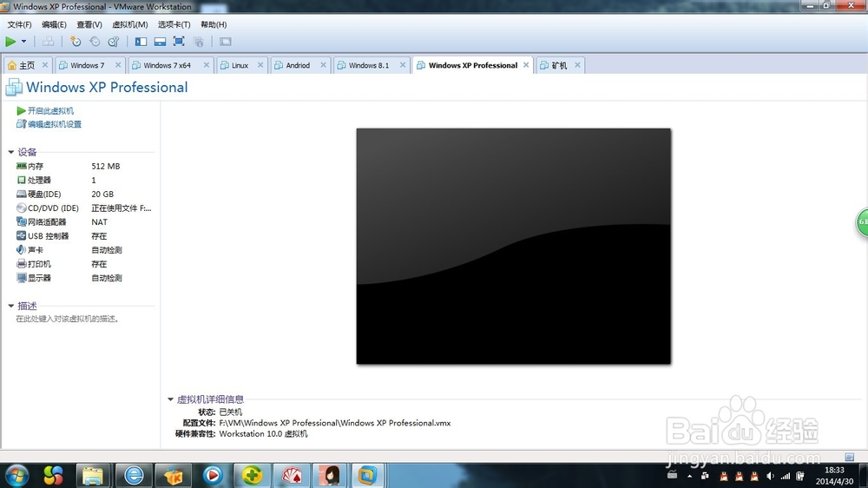Viewport: 868px width, 488px height.
Task: Close the Windows 8.1 tab
Action: point(403,65)
